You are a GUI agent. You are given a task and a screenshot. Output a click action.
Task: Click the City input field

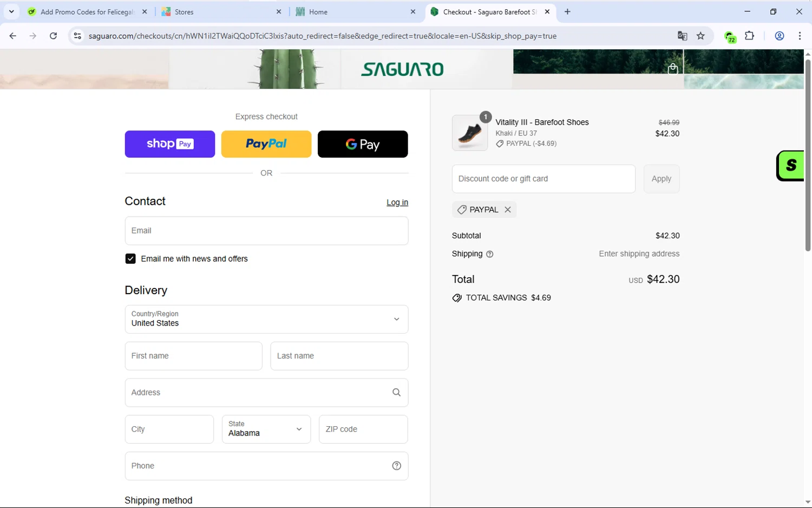[x=169, y=429]
